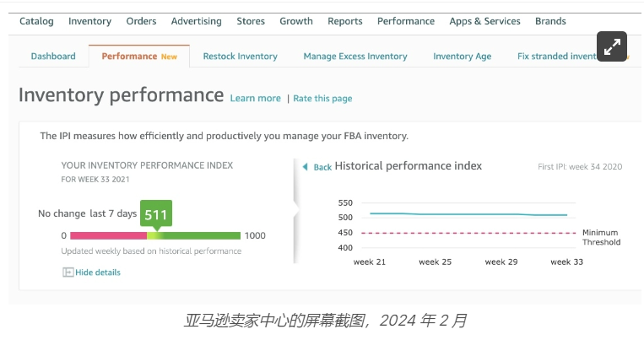This screenshot has width=644, height=340.
Task: Follow the Learn more link
Action: [256, 99]
